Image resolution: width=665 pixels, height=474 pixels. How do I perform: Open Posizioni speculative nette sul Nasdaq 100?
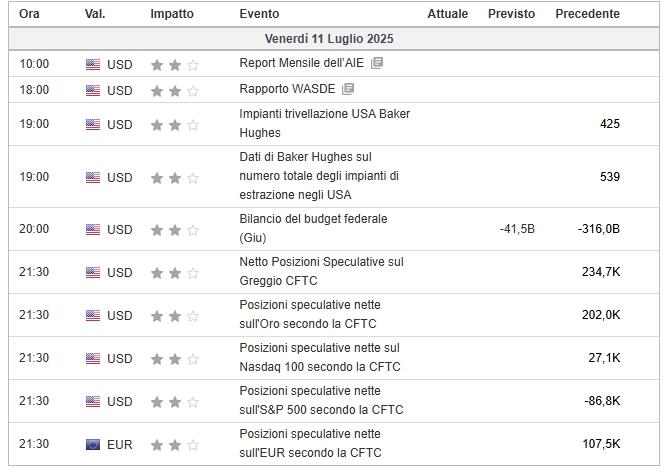(319, 357)
